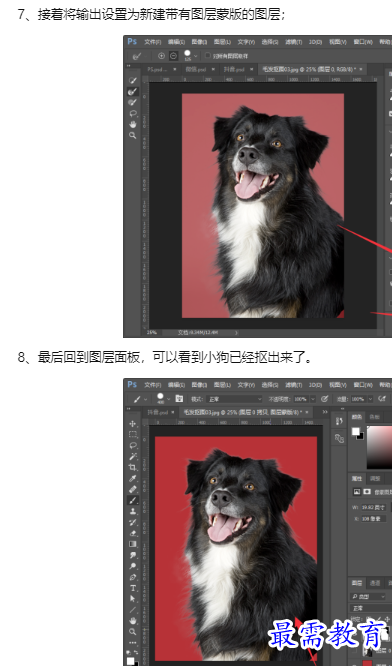Switch to the 色板 panel tab

coord(375,417)
